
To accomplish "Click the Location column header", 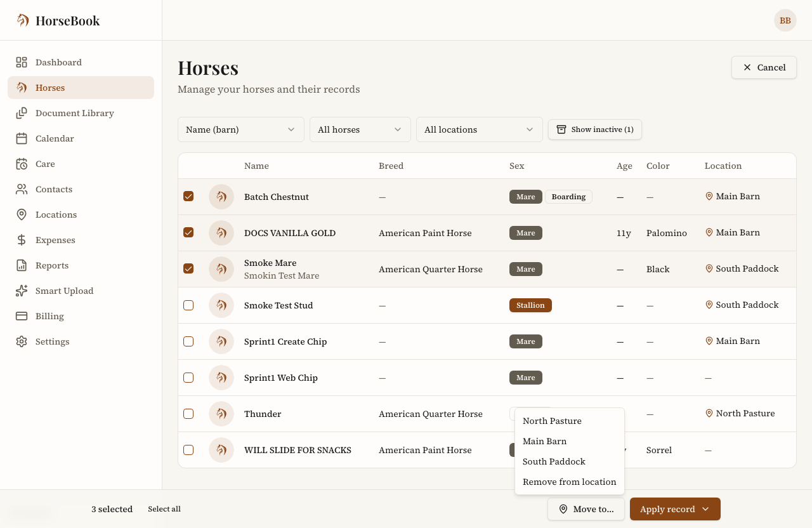I will pyautogui.click(x=723, y=166).
